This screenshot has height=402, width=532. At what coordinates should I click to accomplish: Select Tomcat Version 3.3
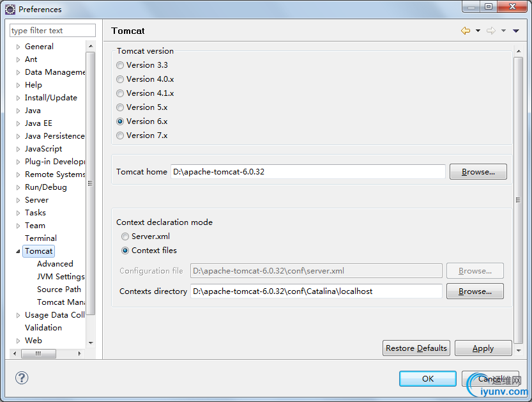pyautogui.click(x=120, y=65)
